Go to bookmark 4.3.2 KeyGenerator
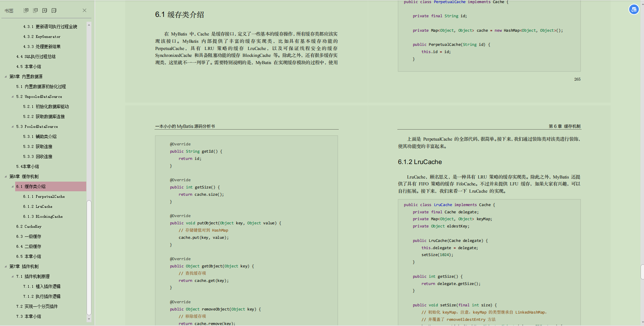This screenshot has height=326, width=644. (42, 37)
